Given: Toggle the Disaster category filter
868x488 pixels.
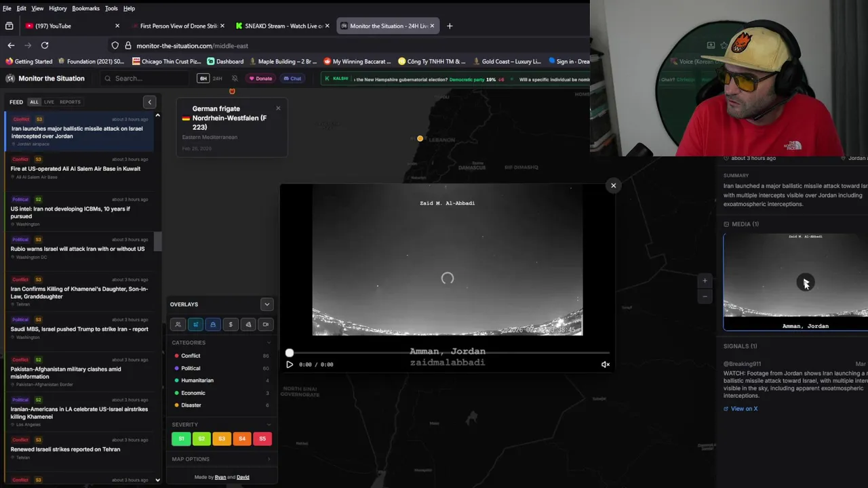Looking at the screenshot, I should (222, 405).
